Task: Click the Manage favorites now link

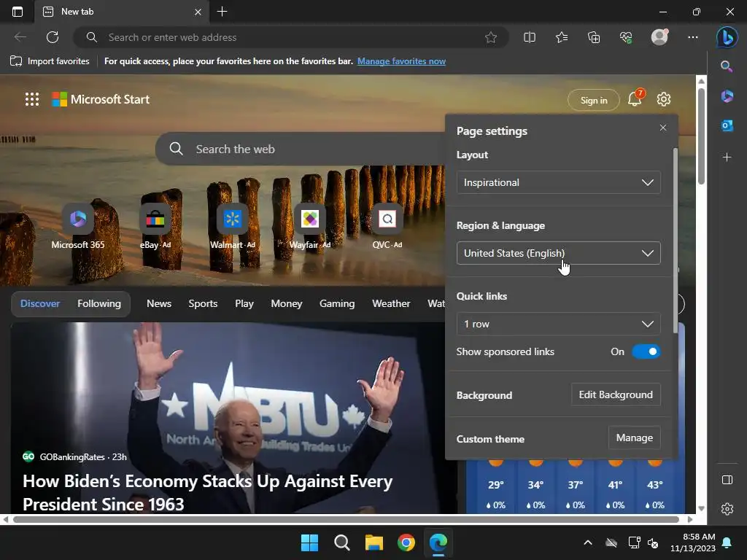Action: [402, 61]
